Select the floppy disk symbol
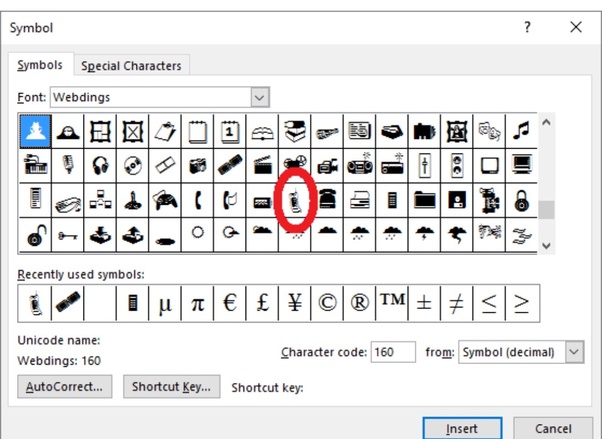Screen dimensions: 602x439 click(x=457, y=200)
